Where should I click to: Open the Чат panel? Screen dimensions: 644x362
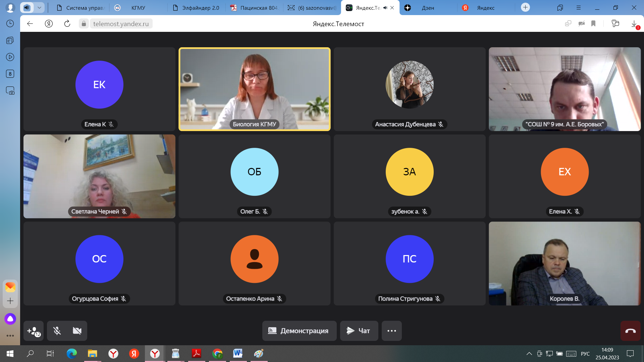pyautogui.click(x=359, y=331)
